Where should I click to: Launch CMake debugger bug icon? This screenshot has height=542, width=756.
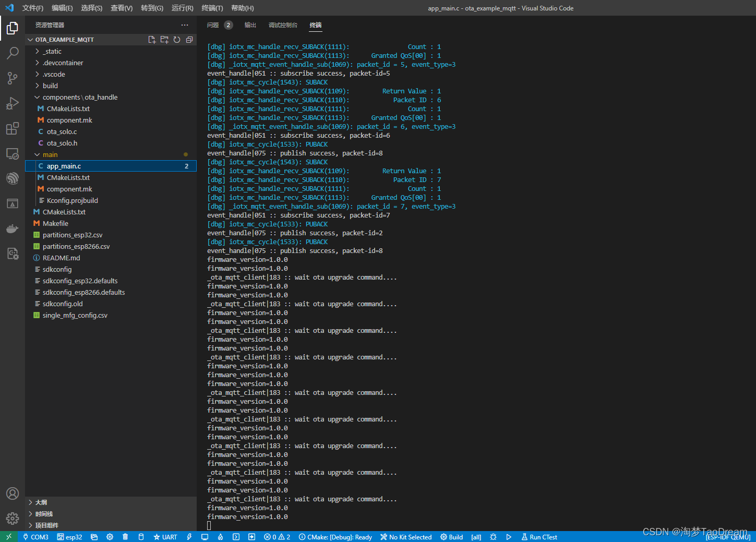click(x=493, y=537)
